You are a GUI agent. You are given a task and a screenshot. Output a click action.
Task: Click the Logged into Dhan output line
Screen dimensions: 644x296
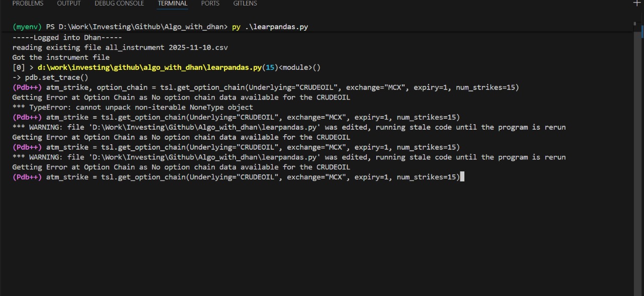tap(67, 37)
